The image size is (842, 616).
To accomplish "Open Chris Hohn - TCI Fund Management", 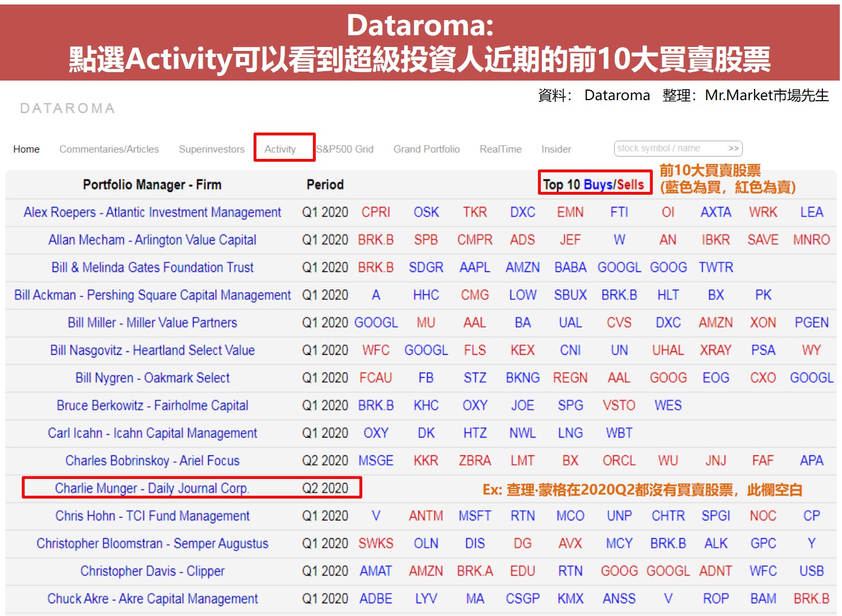I will (152, 516).
